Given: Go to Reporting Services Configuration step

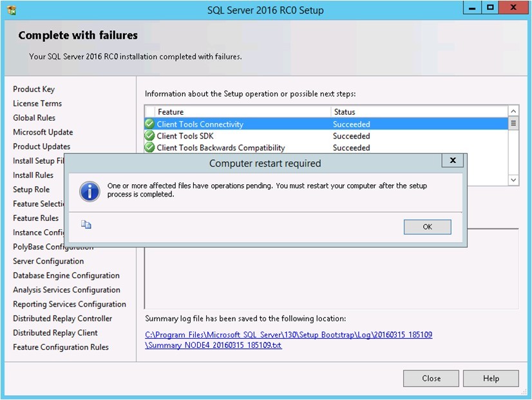Looking at the screenshot, I should tap(69, 304).
